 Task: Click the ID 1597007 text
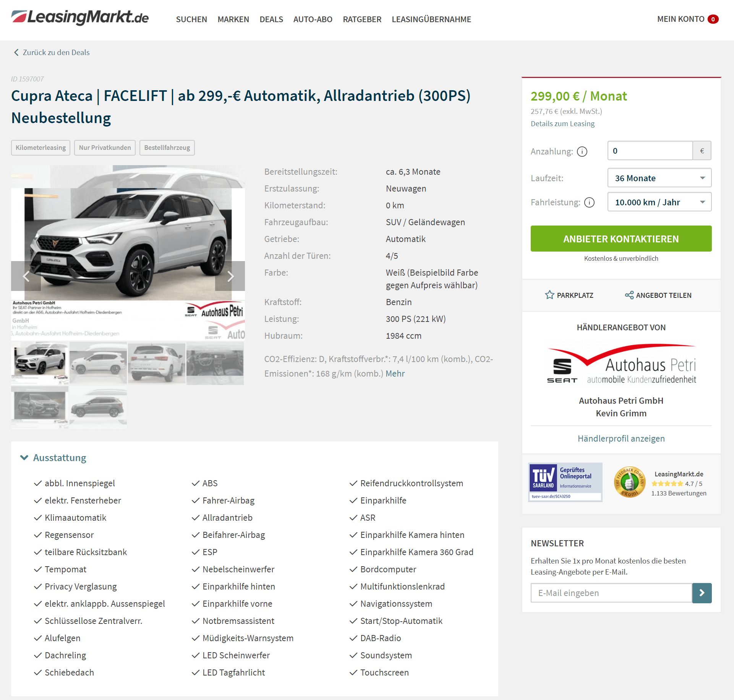pyautogui.click(x=27, y=79)
